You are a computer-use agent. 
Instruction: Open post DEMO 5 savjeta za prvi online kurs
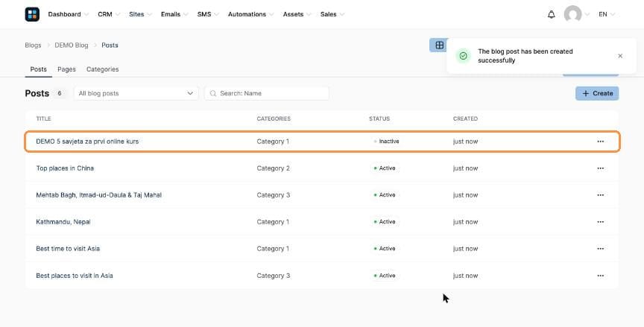87,142
